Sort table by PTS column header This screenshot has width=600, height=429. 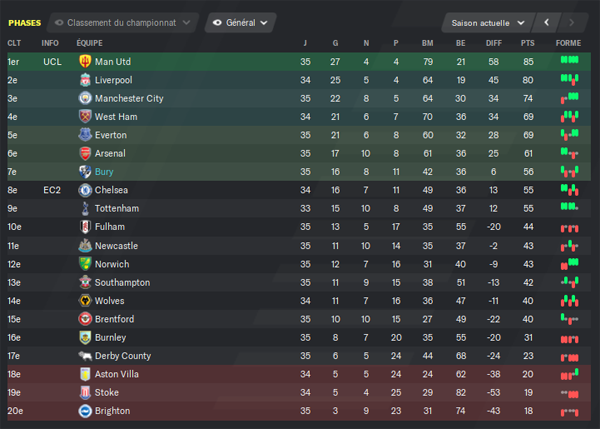point(528,43)
